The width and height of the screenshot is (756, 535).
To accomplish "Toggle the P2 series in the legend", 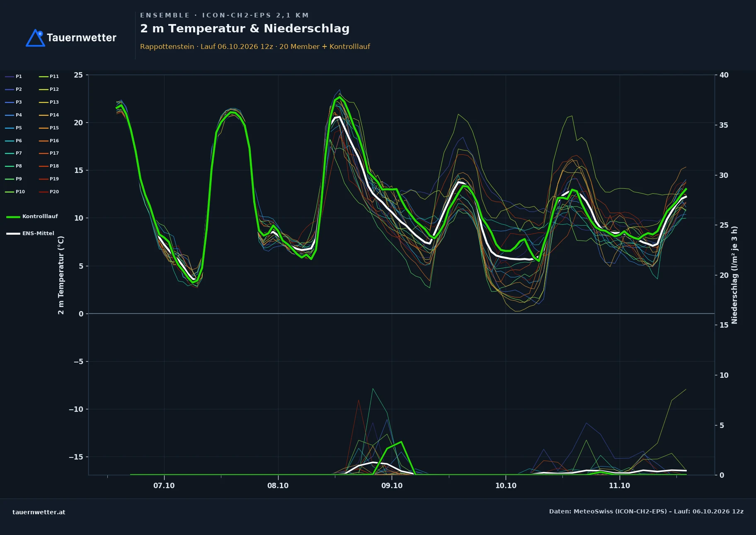I will tap(14, 89).
